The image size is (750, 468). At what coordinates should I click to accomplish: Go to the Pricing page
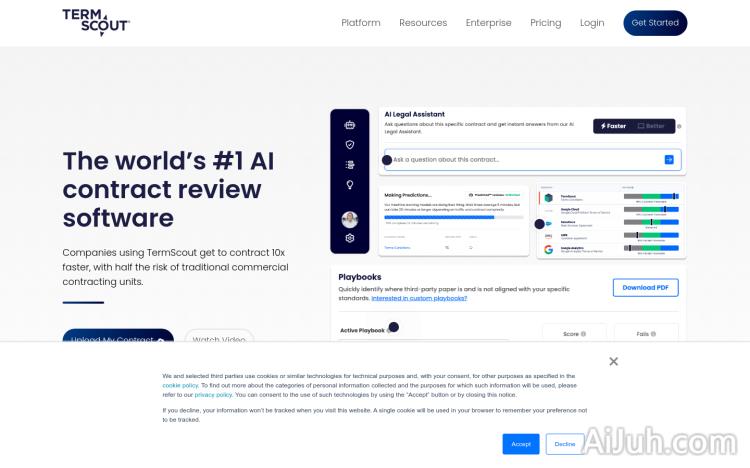pos(545,23)
